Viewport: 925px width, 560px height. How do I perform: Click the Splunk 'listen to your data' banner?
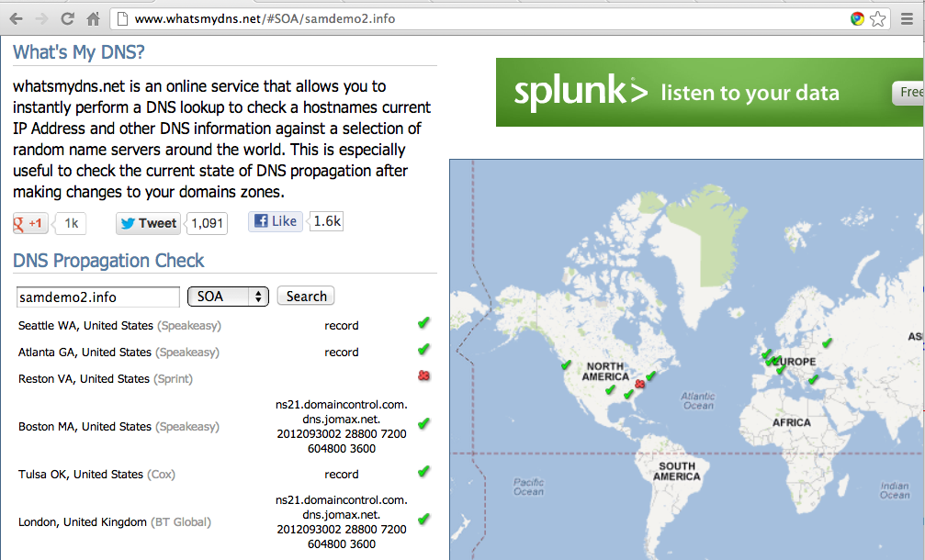click(x=710, y=92)
